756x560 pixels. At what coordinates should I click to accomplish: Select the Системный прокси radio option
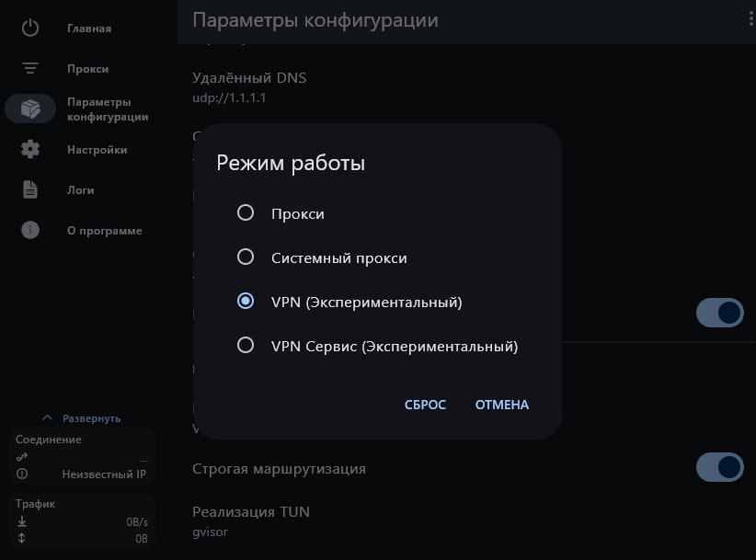pos(246,257)
